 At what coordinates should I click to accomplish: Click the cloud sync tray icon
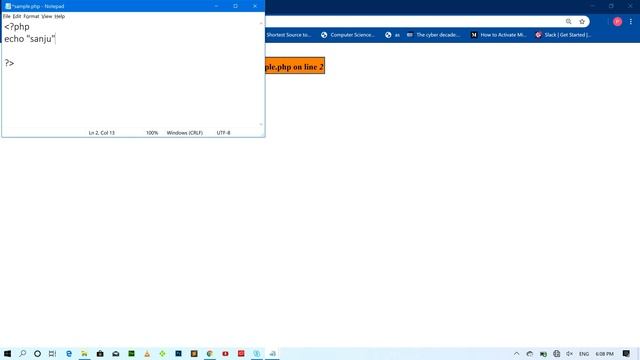[x=529, y=353]
